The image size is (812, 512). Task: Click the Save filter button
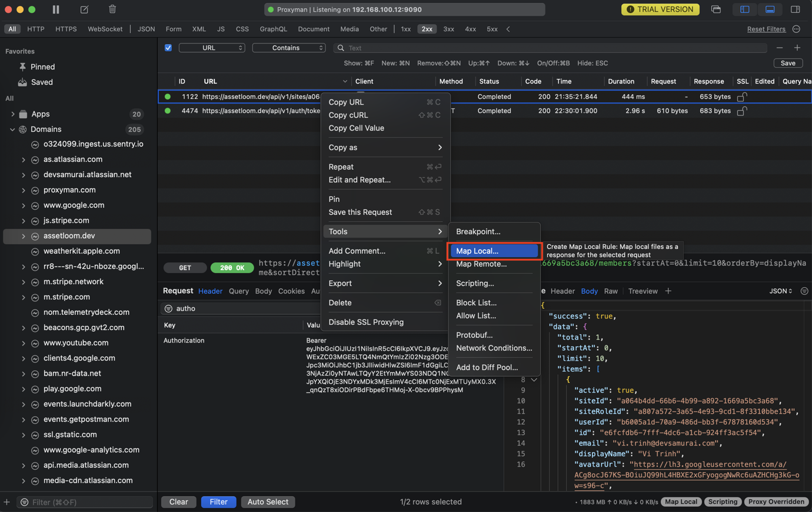(x=788, y=63)
